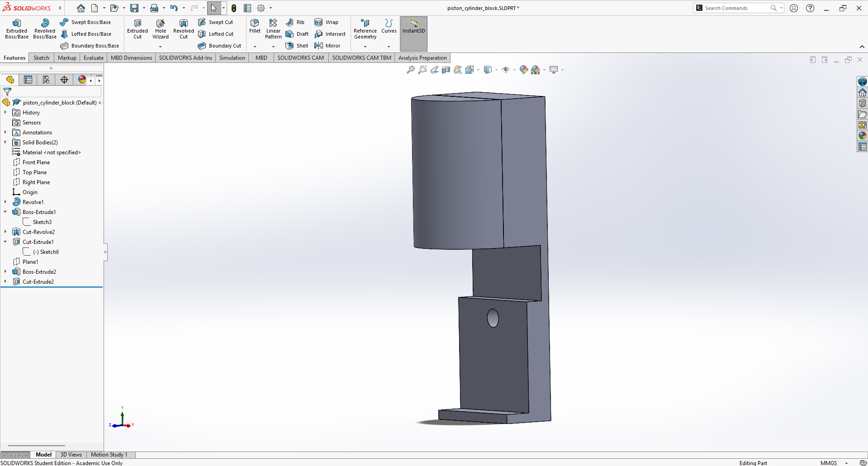Image resolution: width=868 pixels, height=466 pixels.
Task: Click the Boundary Cut tool
Action: (220, 46)
